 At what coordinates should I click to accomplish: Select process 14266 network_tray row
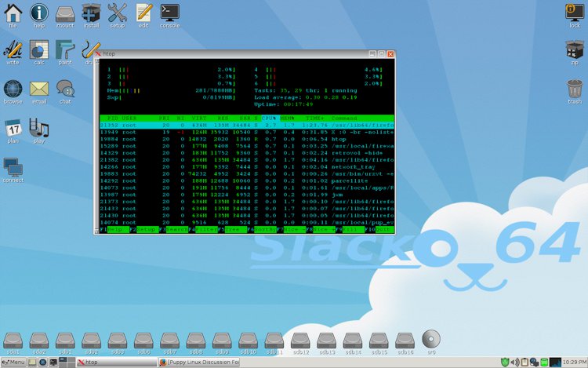(x=247, y=167)
